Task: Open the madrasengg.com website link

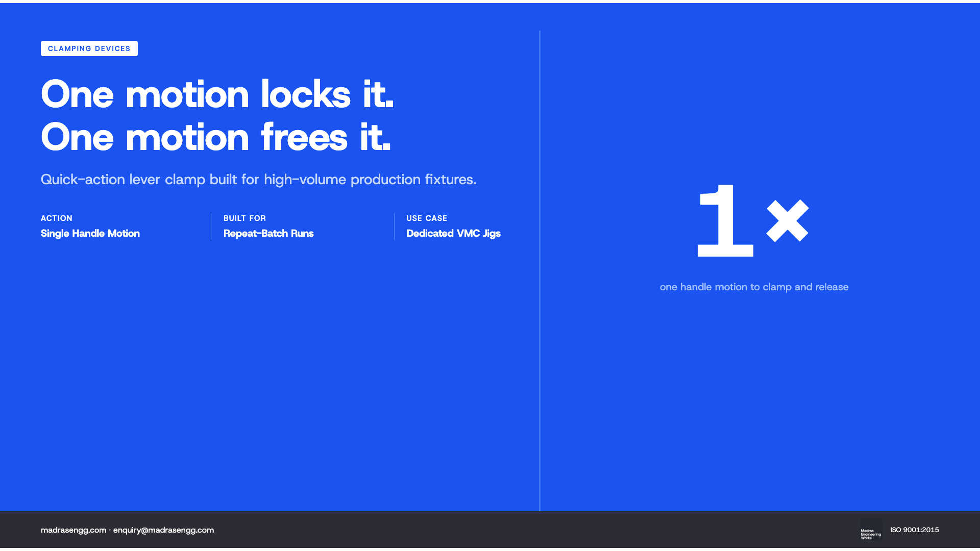Action: pos(73,530)
